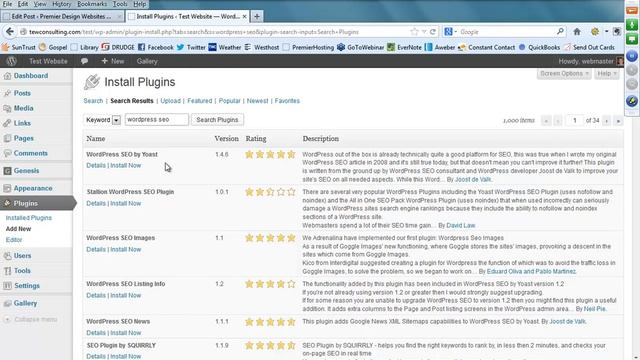Click the Media sidebar icon

[x=7, y=109]
